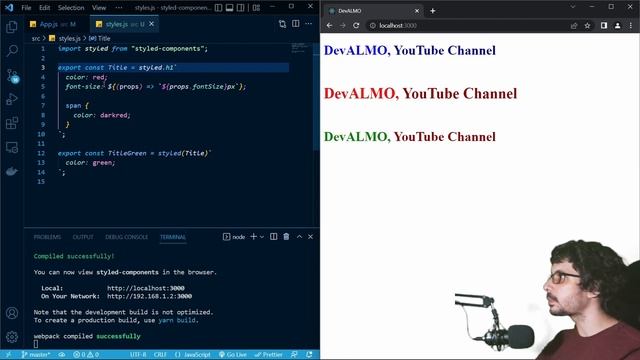This screenshot has width=640, height=360.
Task: Create a new terminal with plus button
Action: [253, 237]
